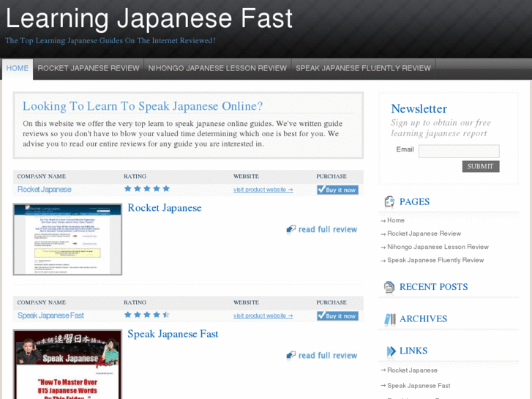Read the full review of Rocket Japanese
This screenshot has height=399, width=532.
click(328, 230)
